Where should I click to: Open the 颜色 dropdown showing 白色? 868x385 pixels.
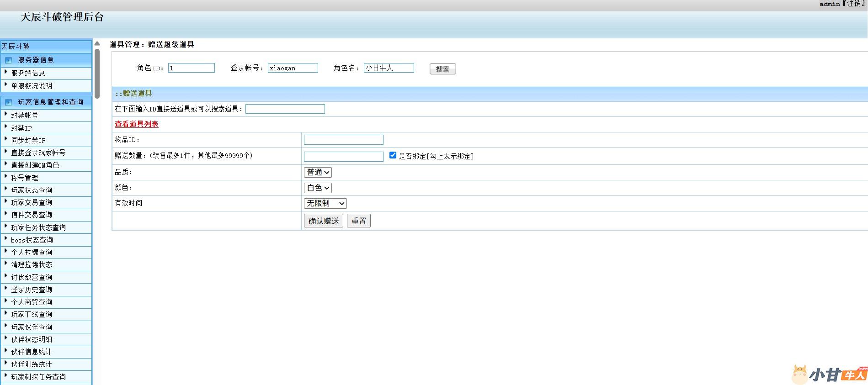pyautogui.click(x=318, y=188)
